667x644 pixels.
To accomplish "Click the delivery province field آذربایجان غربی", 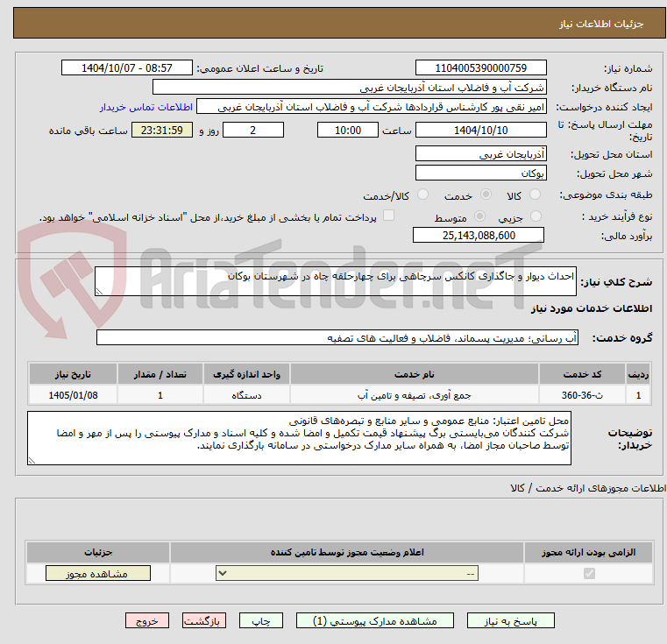I will (480, 153).
